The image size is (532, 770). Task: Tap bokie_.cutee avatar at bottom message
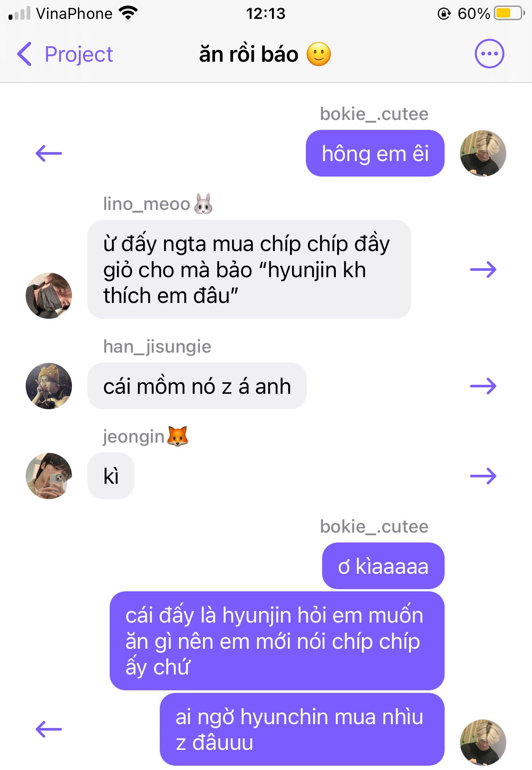pos(483,742)
